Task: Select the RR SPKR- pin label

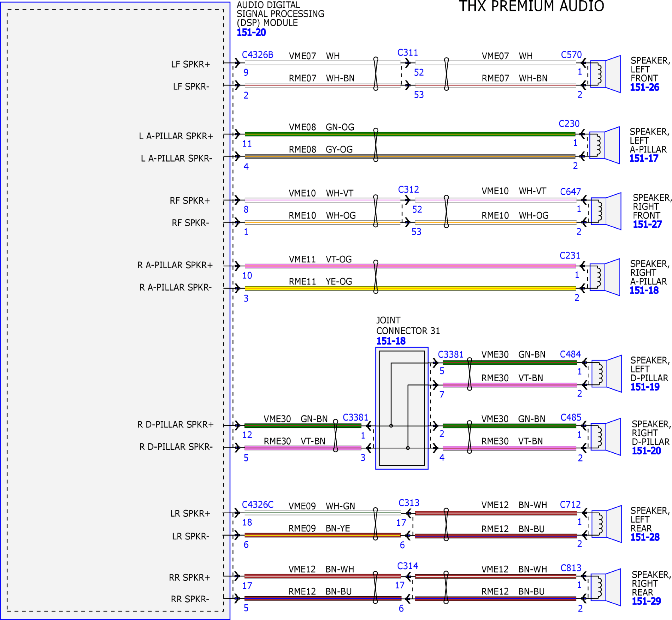Action: point(190,599)
